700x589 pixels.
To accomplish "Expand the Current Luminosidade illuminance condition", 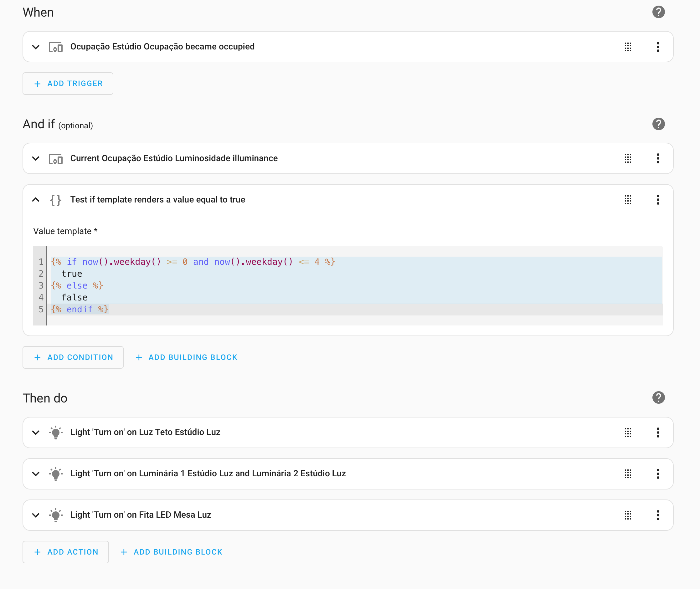I will click(x=36, y=159).
